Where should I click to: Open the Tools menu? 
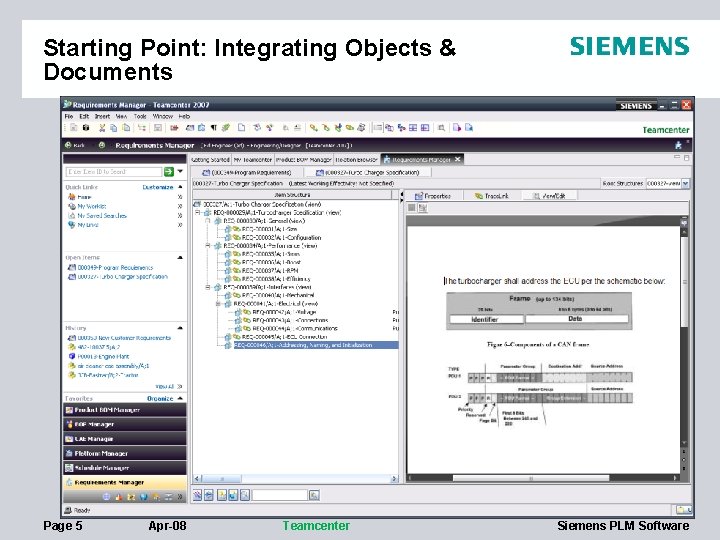140,116
